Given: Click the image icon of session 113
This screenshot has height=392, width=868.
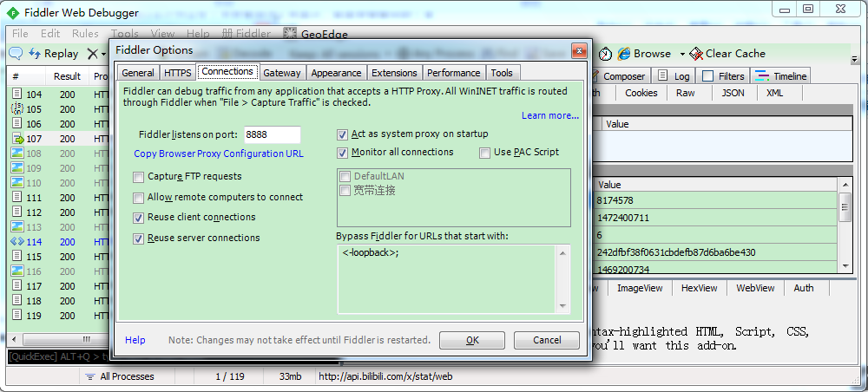Looking at the screenshot, I should (x=17, y=226).
